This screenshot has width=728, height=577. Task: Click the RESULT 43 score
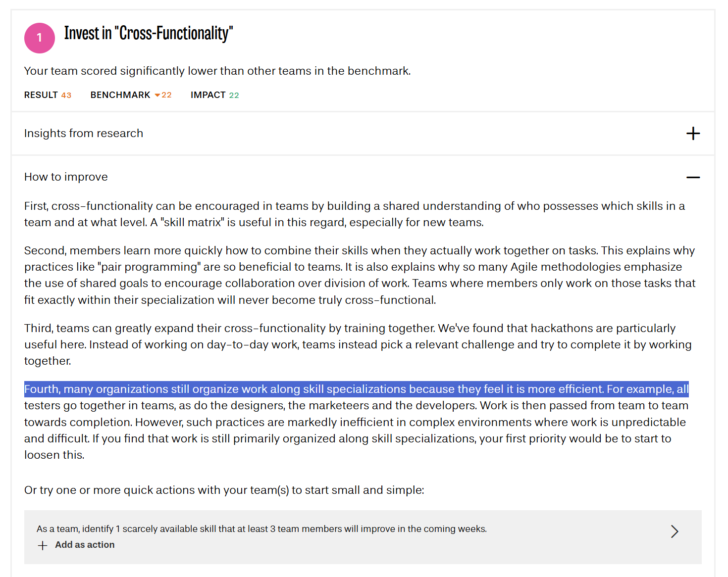pos(48,95)
